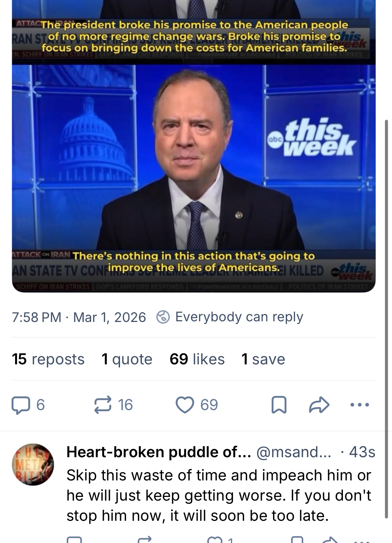
Task: Open the 1 save count
Action: pos(263,359)
